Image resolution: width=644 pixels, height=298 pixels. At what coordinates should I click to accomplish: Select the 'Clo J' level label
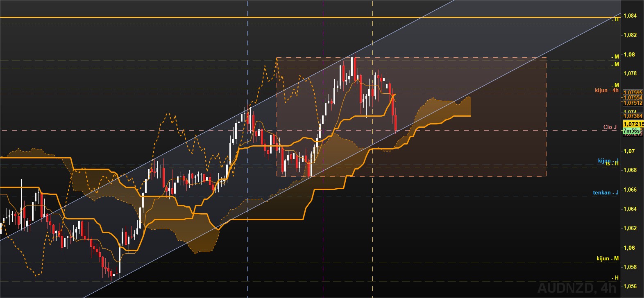tap(610, 127)
